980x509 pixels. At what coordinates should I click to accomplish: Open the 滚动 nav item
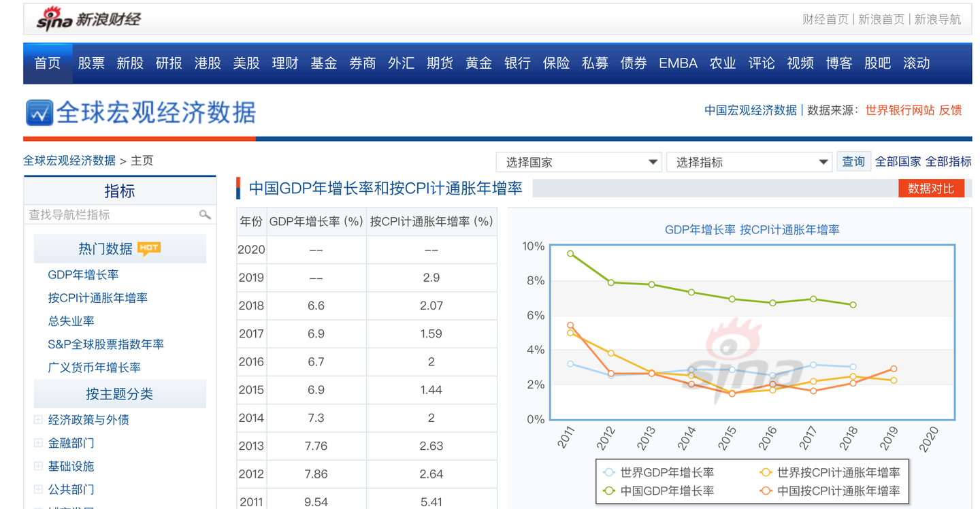point(917,63)
